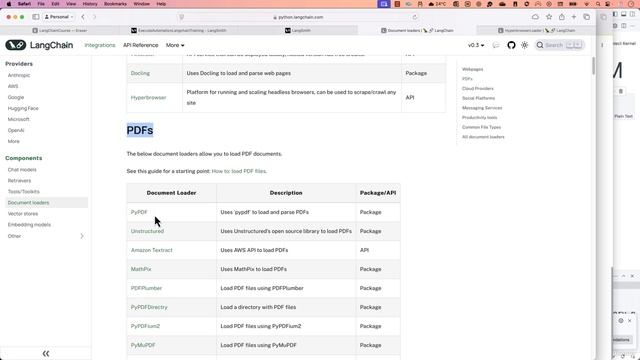Jump to Common File Types in outline

click(481, 127)
